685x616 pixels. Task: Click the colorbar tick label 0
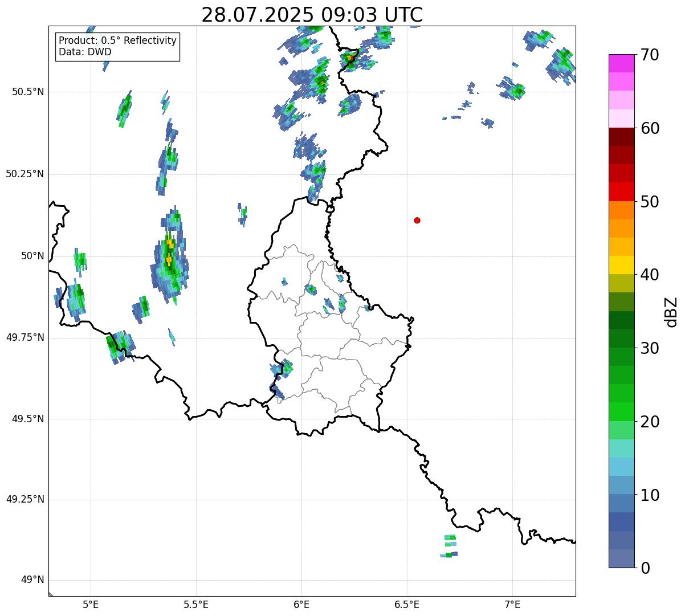pos(645,568)
